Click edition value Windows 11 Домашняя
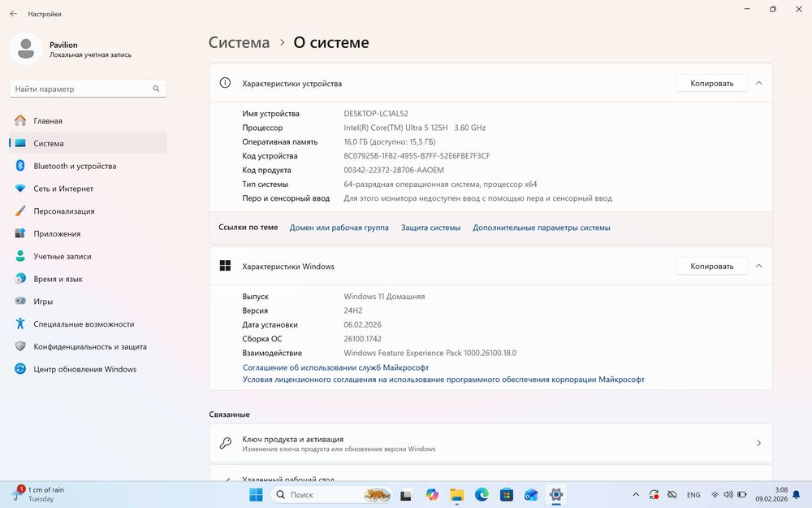Image resolution: width=812 pixels, height=508 pixels. click(384, 297)
